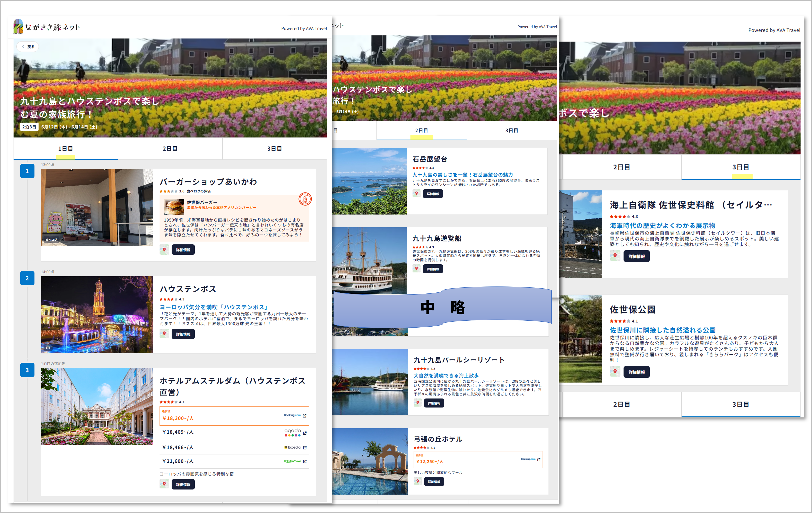This screenshot has width=812, height=513.
Task: Click the 2泊3日 badge on banner
Action: [x=29, y=127]
